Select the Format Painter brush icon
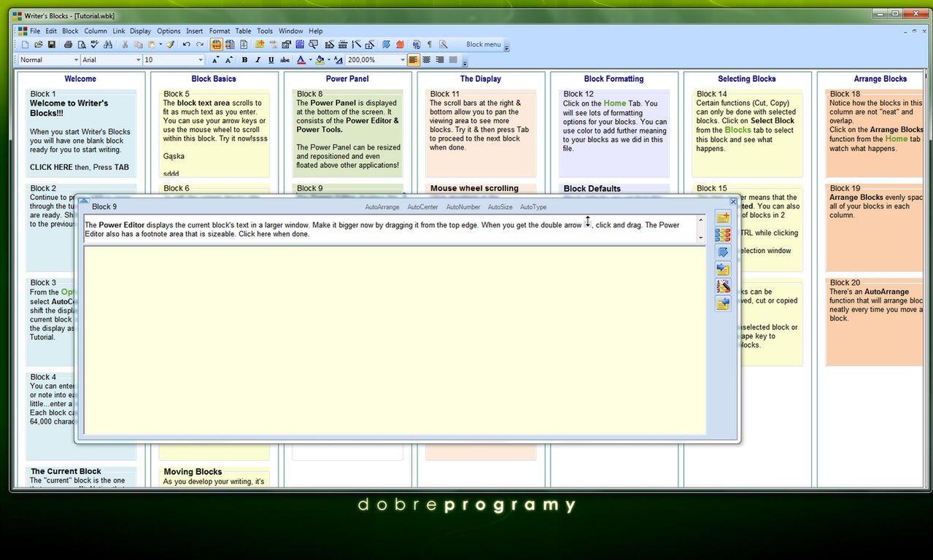Image resolution: width=933 pixels, height=560 pixels. point(170,44)
